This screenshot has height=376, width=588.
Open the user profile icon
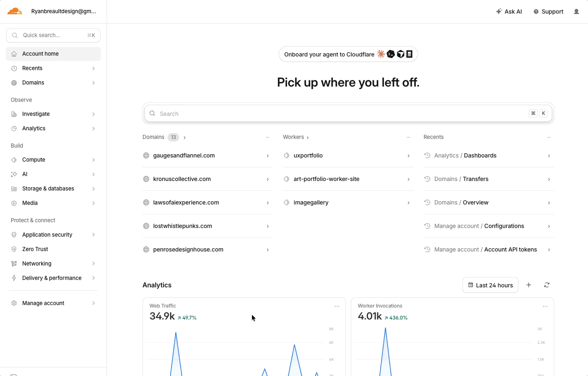point(576,12)
